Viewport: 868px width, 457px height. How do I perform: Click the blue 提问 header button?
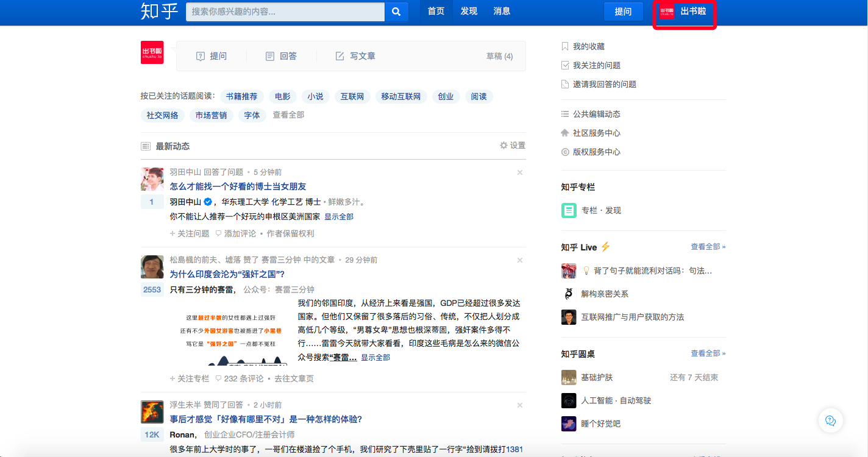point(623,12)
